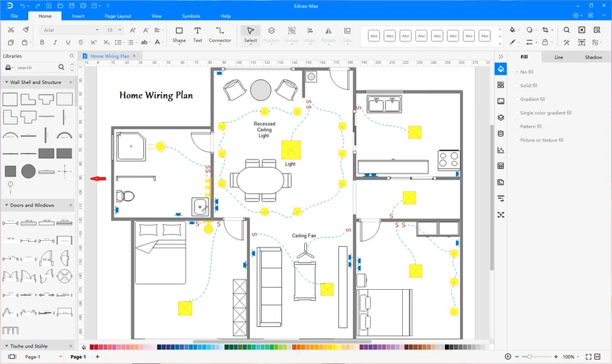Open the Layers panel in right sidebar
The width and height of the screenshot is (612, 364).
pos(501,117)
